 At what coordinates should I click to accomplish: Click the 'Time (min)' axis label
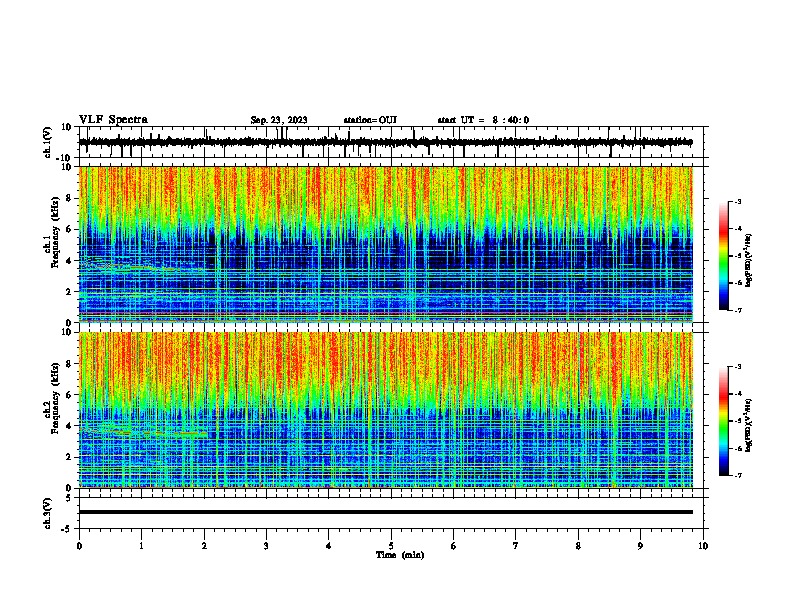pyautogui.click(x=400, y=555)
